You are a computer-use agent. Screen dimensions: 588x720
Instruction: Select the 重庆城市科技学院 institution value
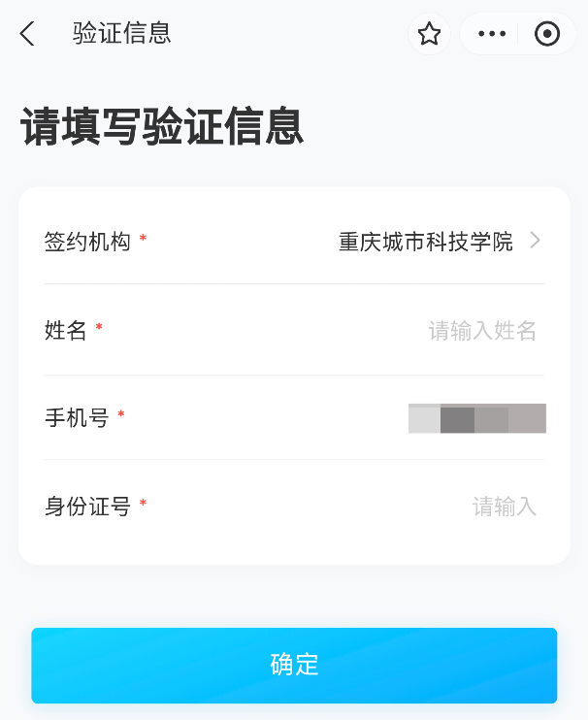tap(426, 242)
